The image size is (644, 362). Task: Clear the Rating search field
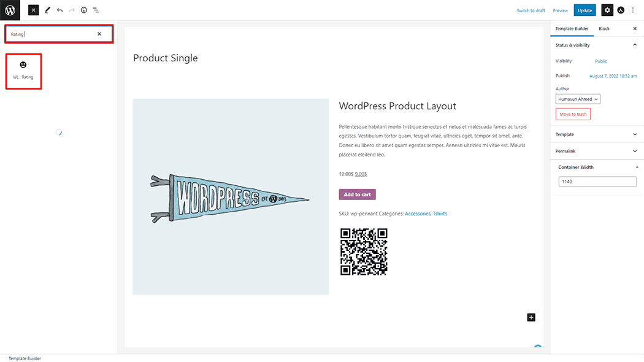tap(99, 34)
